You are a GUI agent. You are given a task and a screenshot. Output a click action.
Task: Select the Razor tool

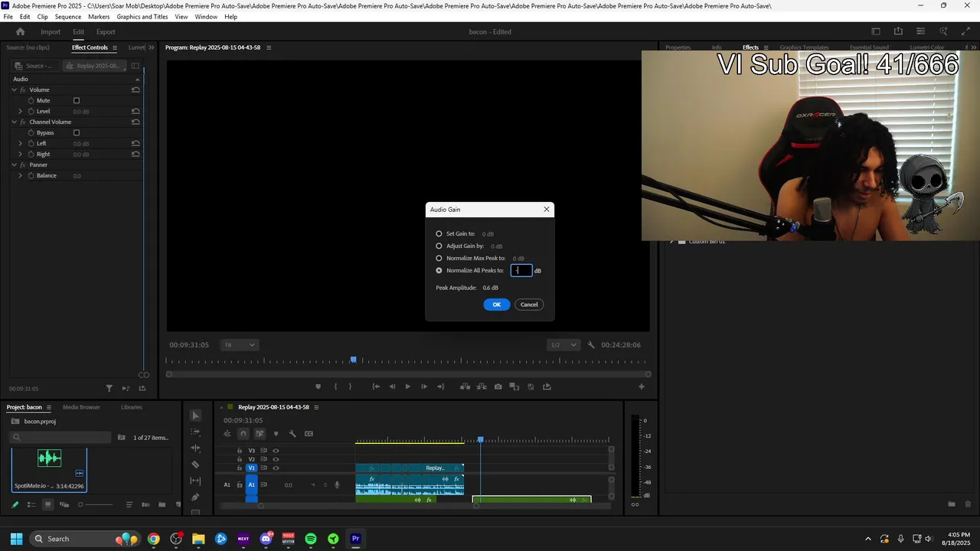point(195,465)
